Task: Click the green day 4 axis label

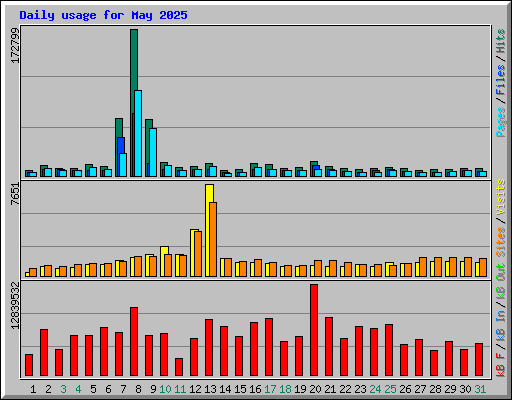Action: pos(78,389)
